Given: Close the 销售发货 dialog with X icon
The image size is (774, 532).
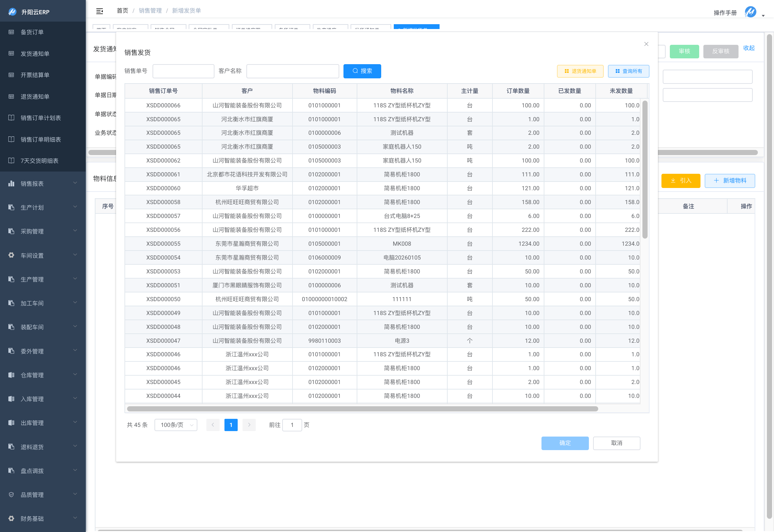Looking at the screenshot, I should pyautogui.click(x=646, y=44).
